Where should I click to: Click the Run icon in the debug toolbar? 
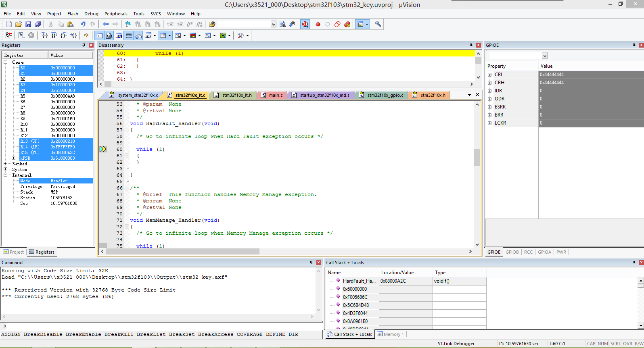22,35
